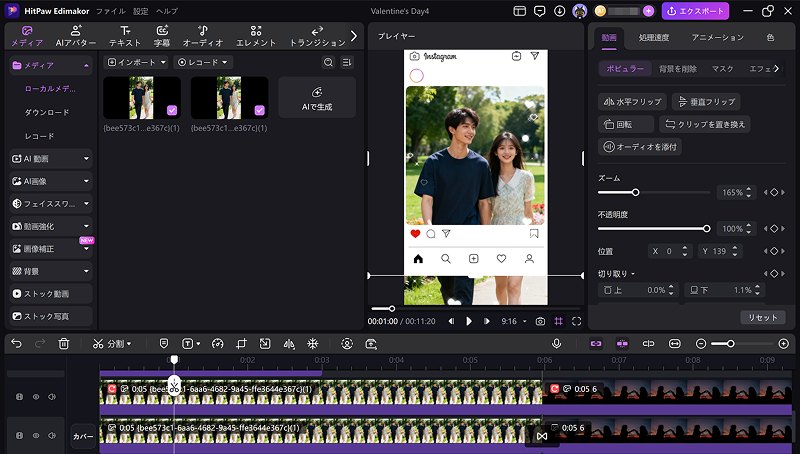Toggle the purple snapping icon in timeline toolbar
Image resolution: width=800 pixels, height=454 pixels.
point(622,344)
